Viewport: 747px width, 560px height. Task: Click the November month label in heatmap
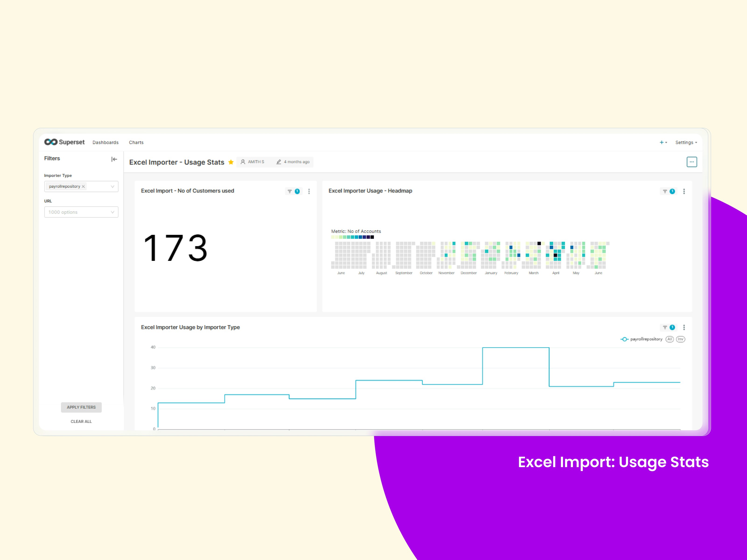tap(446, 273)
